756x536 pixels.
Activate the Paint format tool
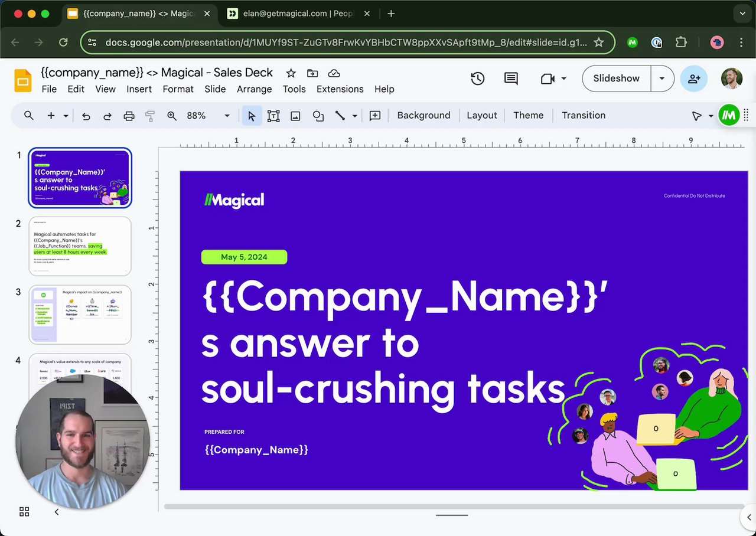click(150, 116)
